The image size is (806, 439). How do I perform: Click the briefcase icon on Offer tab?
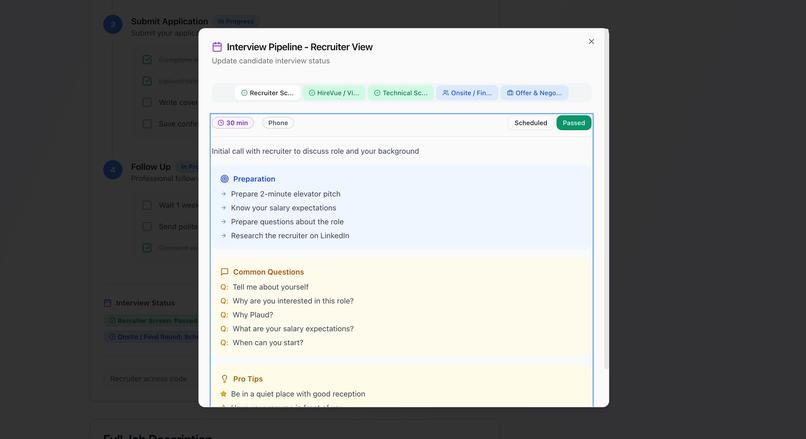tap(510, 93)
